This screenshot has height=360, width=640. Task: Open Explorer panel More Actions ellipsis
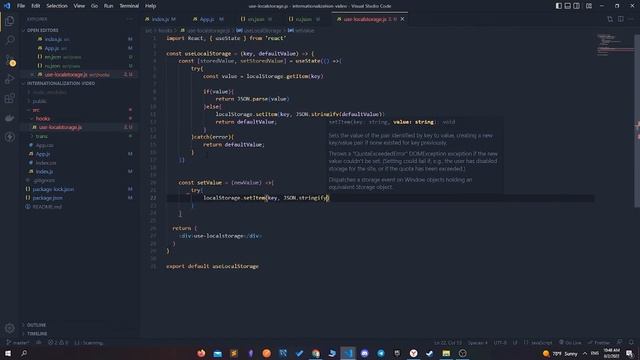tap(129, 19)
